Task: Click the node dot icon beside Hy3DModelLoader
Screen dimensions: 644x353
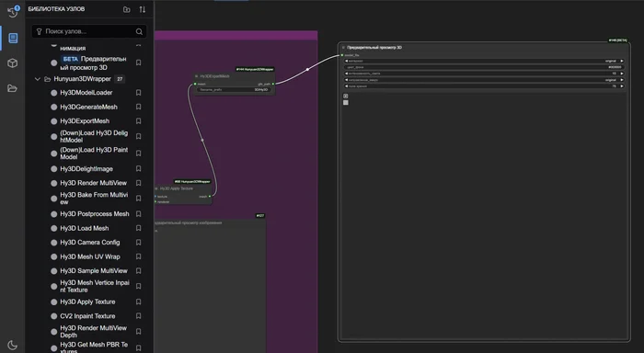Action: [x=53, y=93]
